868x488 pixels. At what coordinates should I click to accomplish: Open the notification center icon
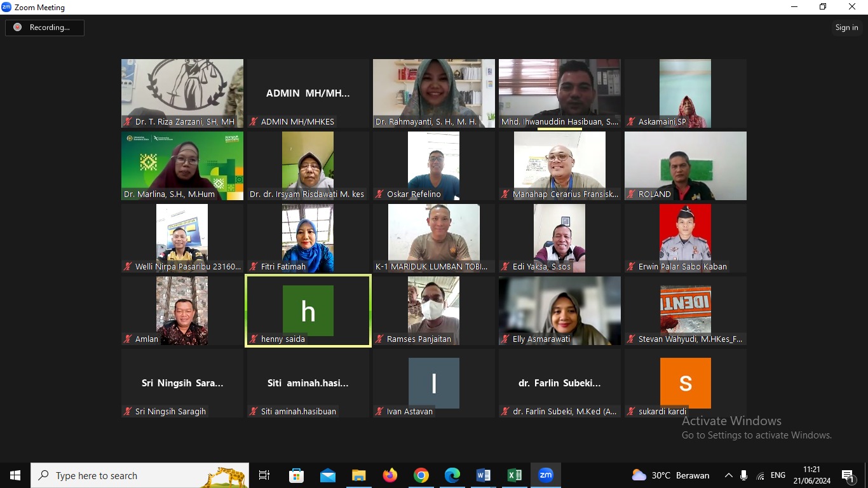tap(848, 475)
